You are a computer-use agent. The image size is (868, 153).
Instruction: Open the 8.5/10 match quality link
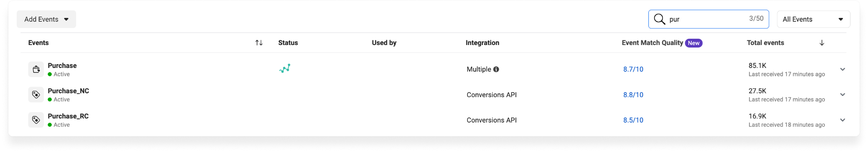[x=633, y=120]
